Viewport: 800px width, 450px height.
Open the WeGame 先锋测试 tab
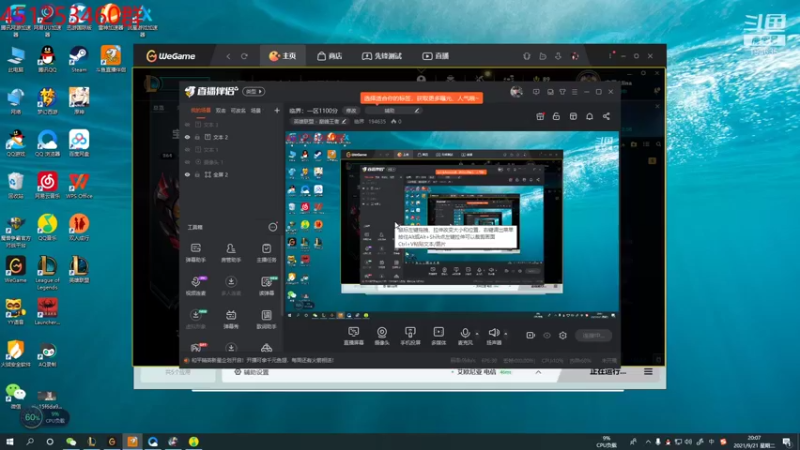[382, 56]
